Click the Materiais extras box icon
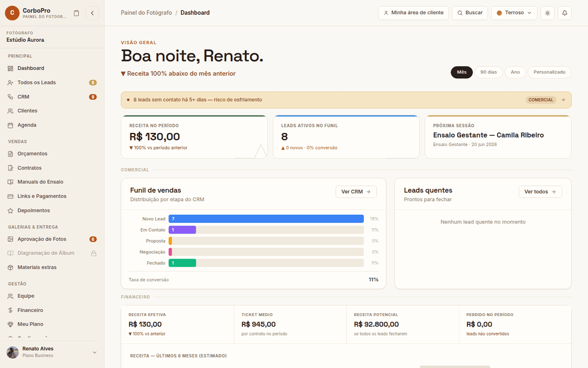The image size is (588, 368). [11, 267]
